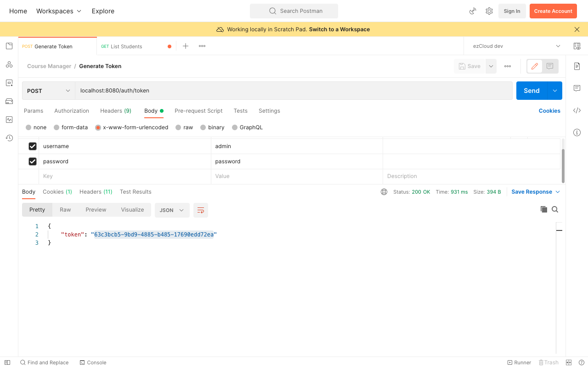Image resolution: width=588 pixels, height=368 pixels.
Task: Open the Pre-request Script tab
Action: [x=198, y=111]
